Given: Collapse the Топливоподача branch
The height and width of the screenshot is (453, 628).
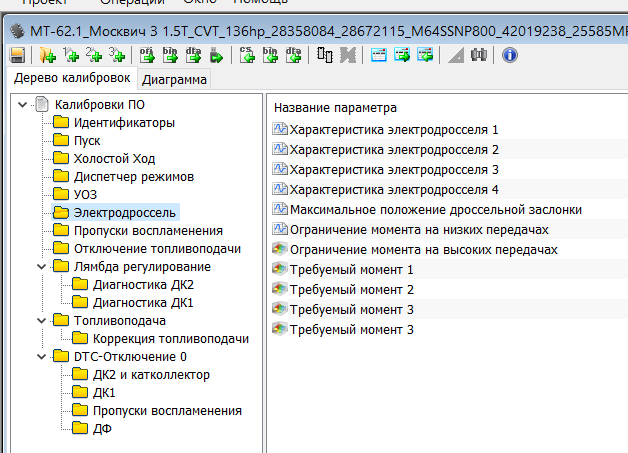Looking at the screenshot, I should coord(40,321).
